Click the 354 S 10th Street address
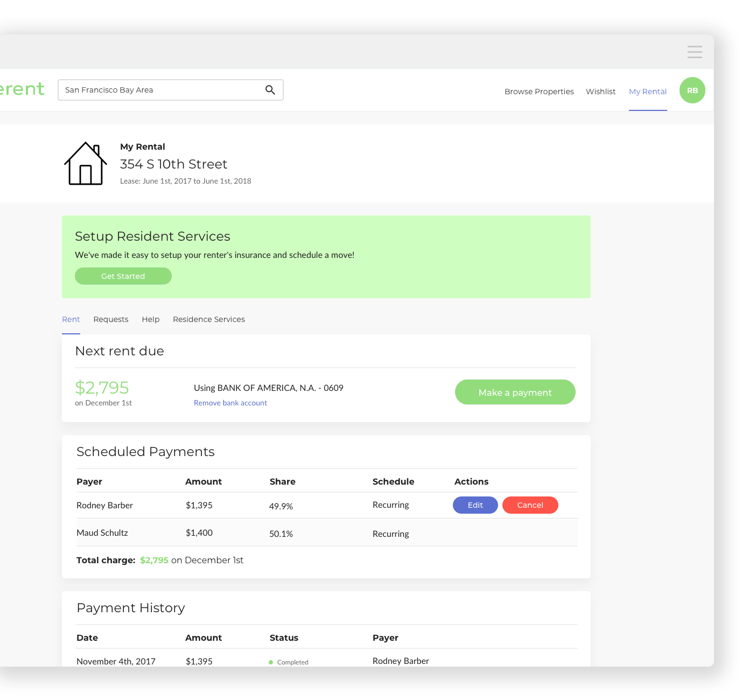Viewport: 756px width, 700px height. (x=173, y=164)
